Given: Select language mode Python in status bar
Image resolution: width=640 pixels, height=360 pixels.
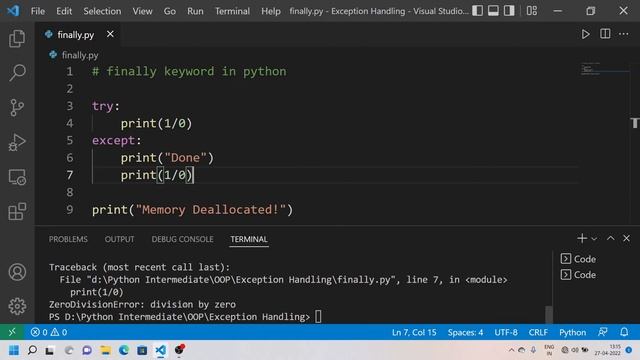Looking at the screenshot, I should click(x=572, y=332).
